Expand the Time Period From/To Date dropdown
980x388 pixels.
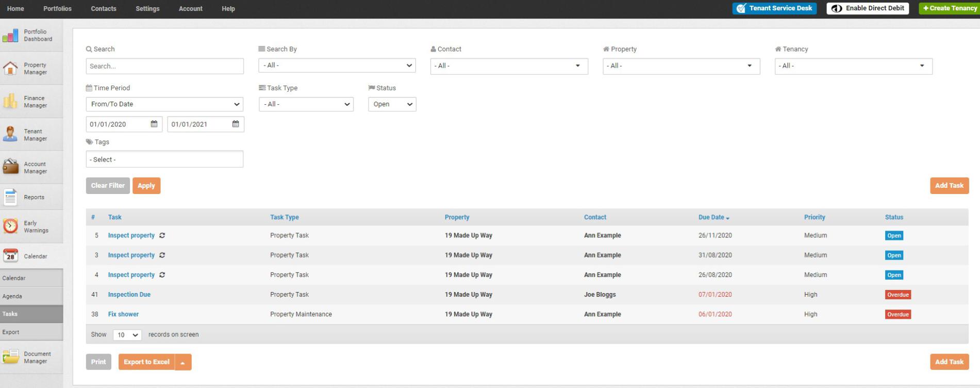[x=165, y=104]
